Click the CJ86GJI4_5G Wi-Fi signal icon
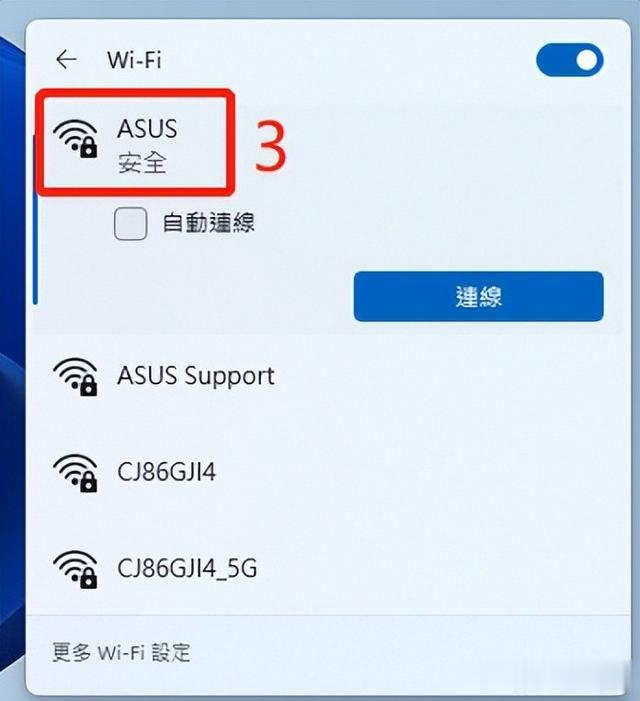Viewport: 640px width, 701px height. coord(75,569)
